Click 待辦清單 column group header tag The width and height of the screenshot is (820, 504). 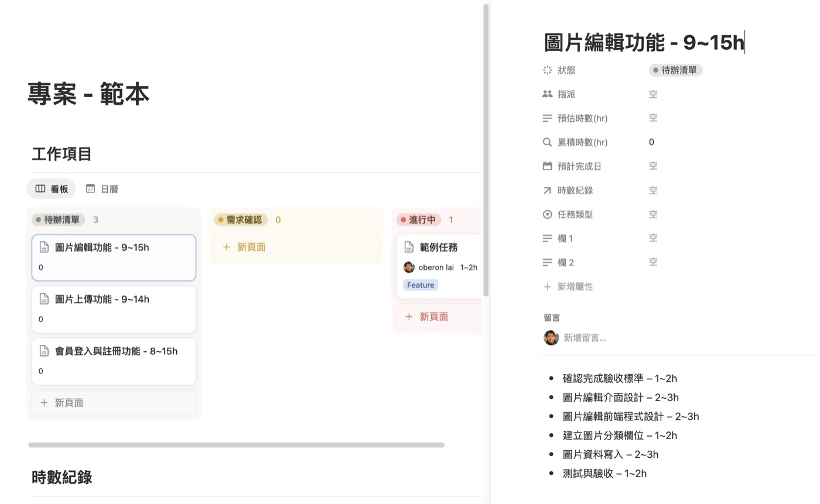[59, 220]
